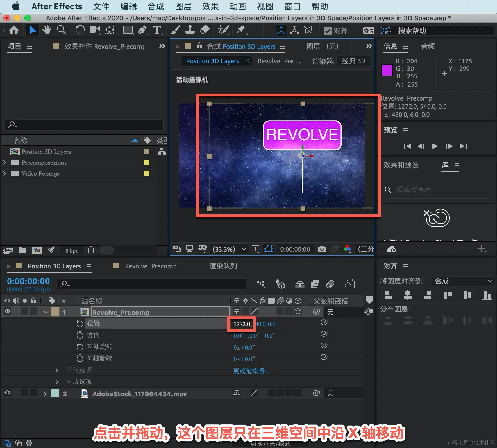Open the 合成 menu in the menu bar

coord(156,6)
